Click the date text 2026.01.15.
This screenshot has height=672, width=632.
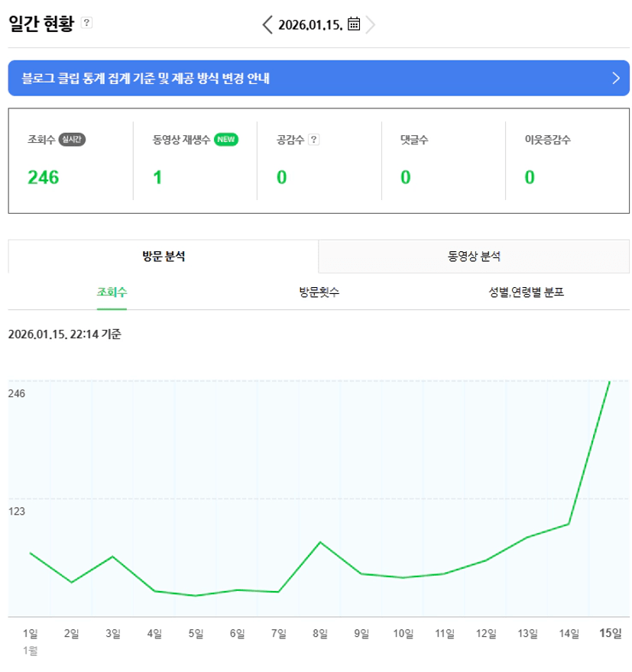point(310,24)
